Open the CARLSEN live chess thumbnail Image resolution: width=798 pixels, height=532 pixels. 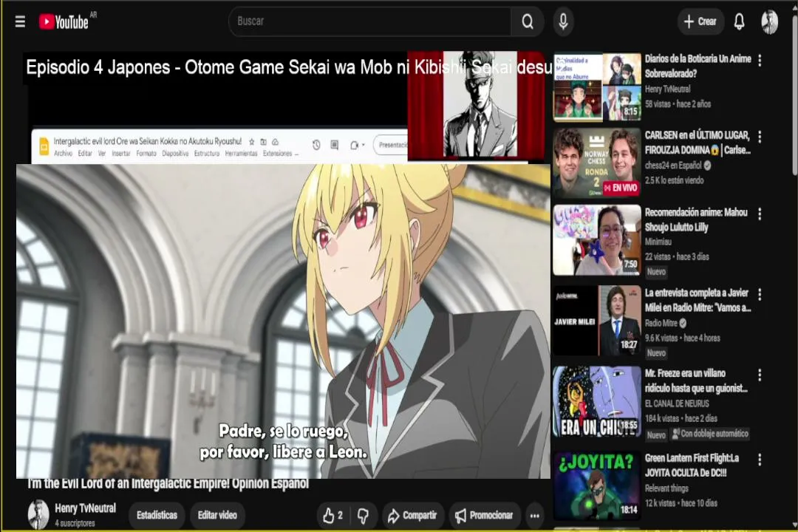597,163
